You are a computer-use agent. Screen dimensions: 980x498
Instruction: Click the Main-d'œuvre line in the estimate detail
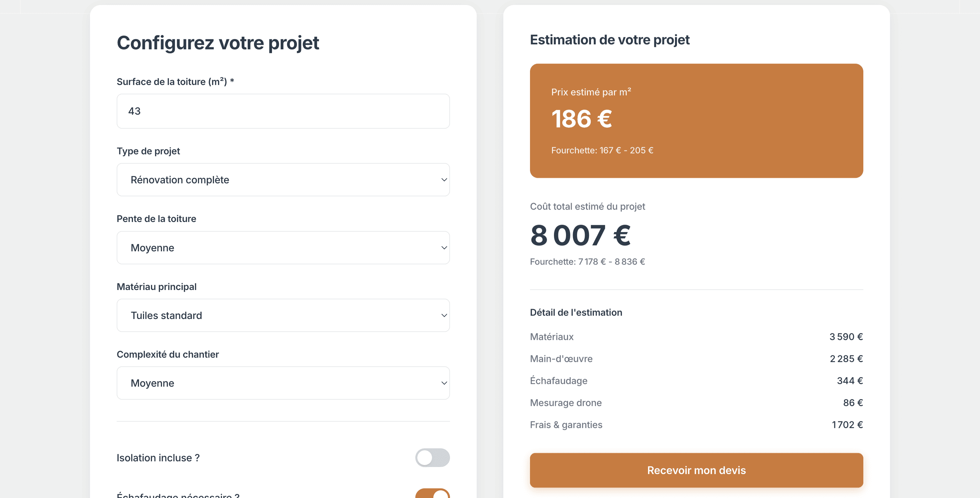click(561, 359)
